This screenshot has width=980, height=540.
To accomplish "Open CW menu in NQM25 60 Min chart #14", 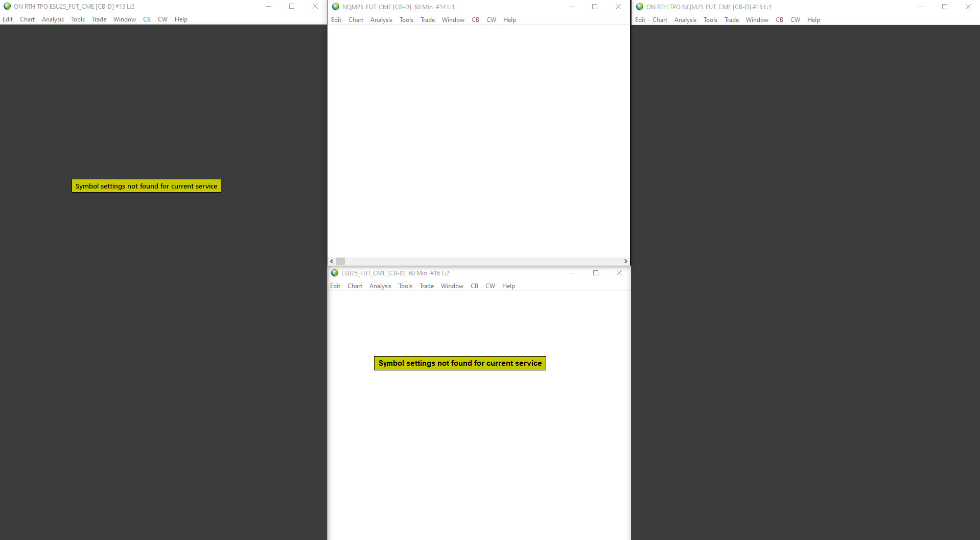I will pos(492,20).
